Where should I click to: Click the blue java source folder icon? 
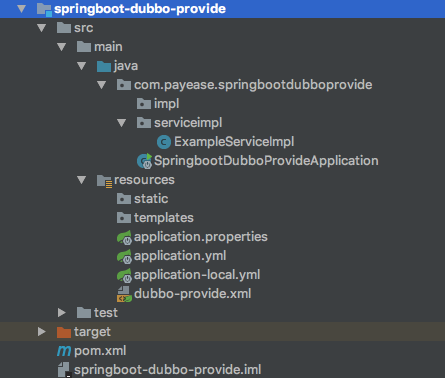pyautogui.click(x=104, y=66)
